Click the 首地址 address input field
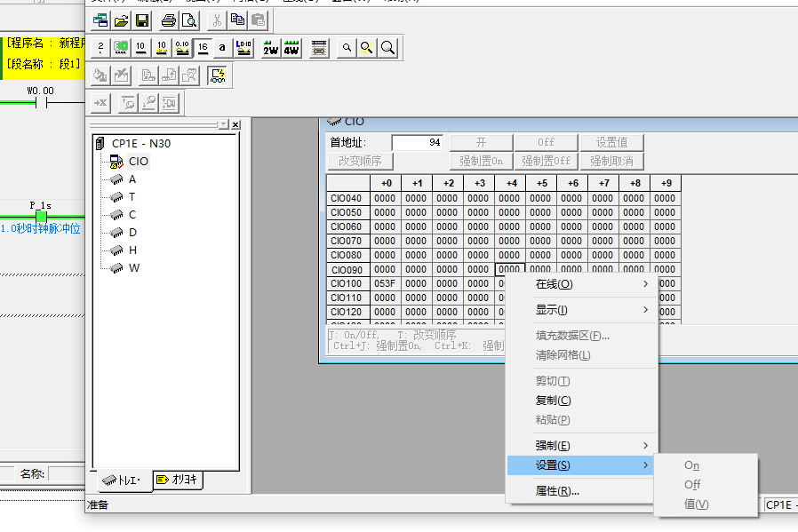 418,143
